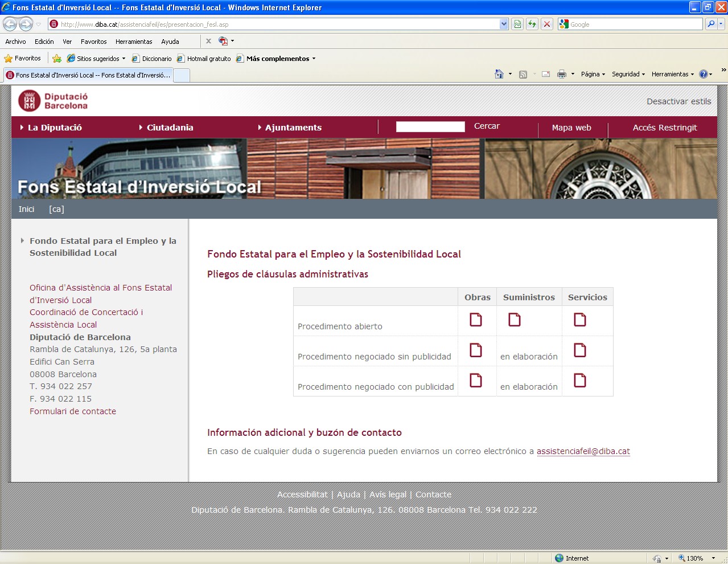Open the Diccionario favorites link
Image resolution: width=728 pixels, height=564 pixels.
[x=151, y=58]
